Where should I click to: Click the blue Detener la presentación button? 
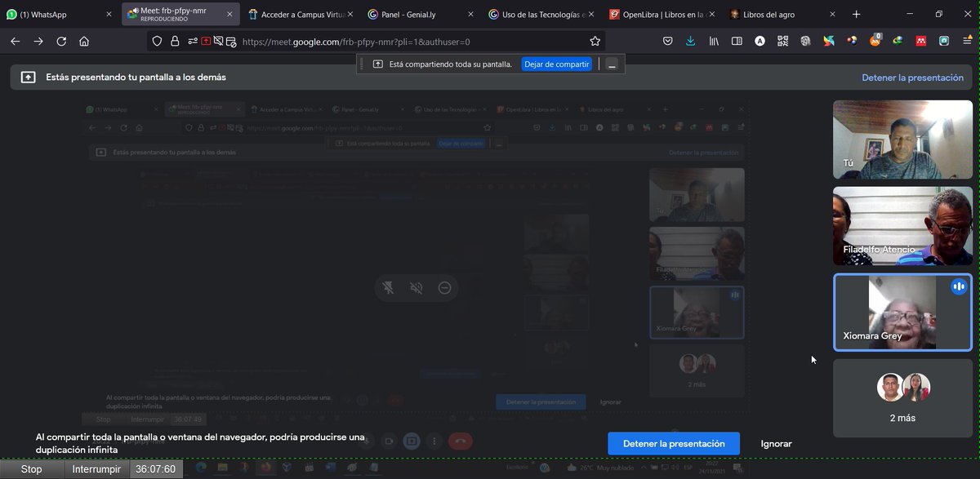(x=674, y=444)
